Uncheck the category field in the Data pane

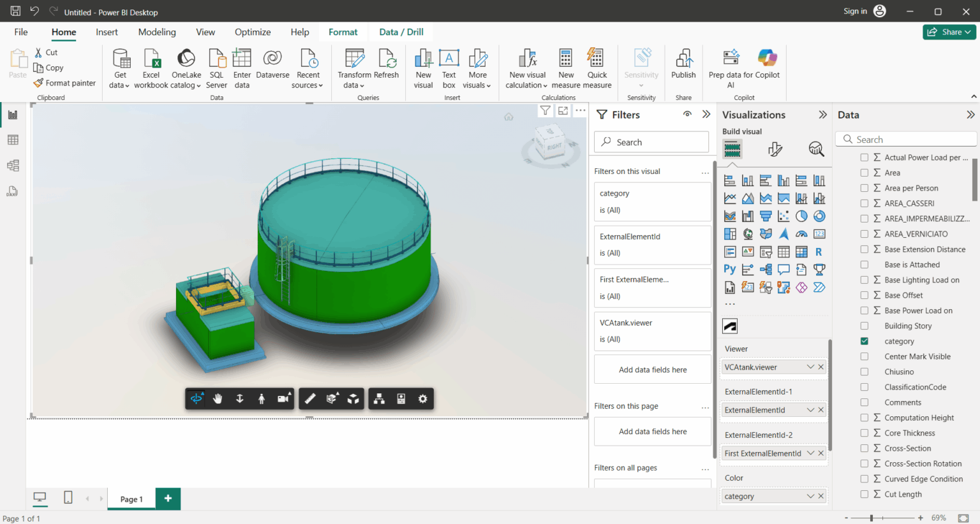pyautogui.click(x=865, y=341)
